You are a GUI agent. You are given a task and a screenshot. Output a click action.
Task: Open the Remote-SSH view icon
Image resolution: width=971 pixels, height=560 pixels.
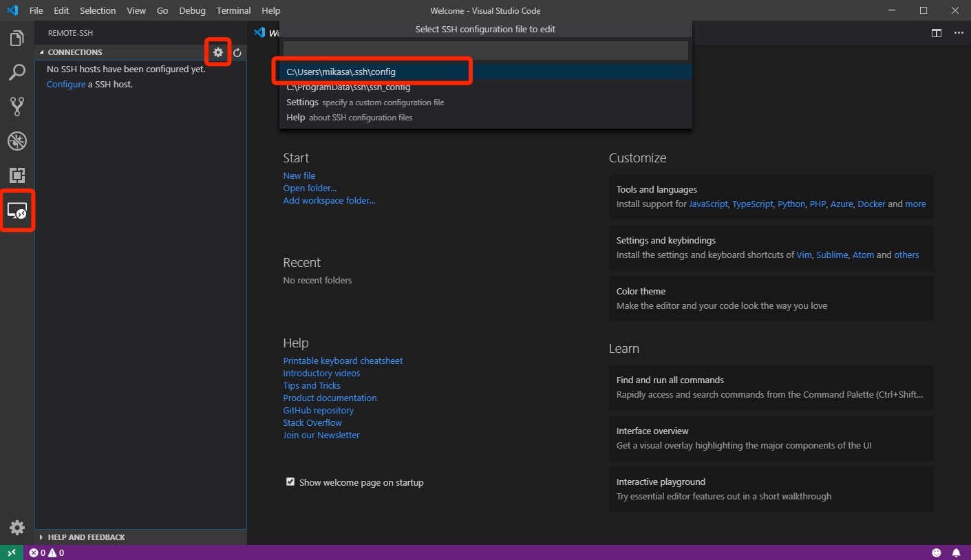17,211
